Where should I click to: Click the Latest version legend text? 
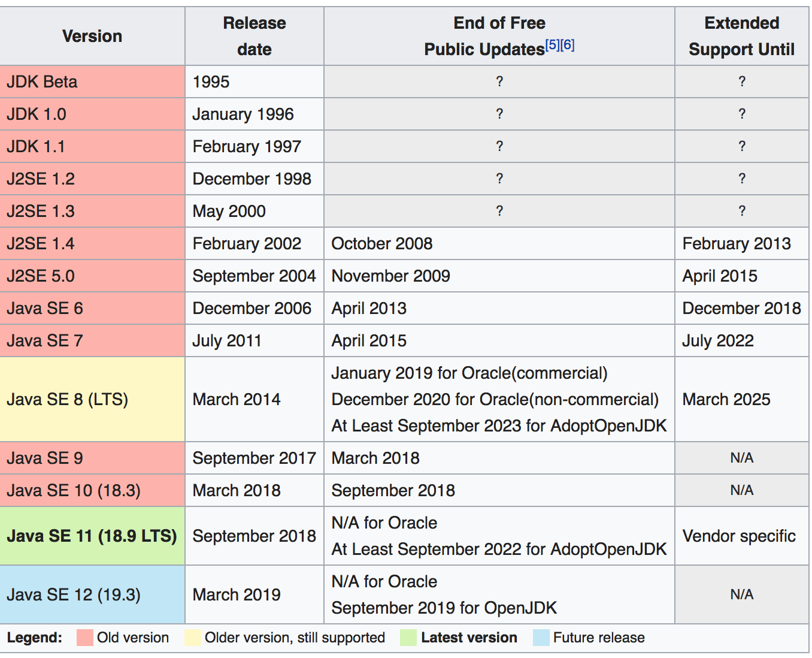pyautogui.click(x=469, y=638)
